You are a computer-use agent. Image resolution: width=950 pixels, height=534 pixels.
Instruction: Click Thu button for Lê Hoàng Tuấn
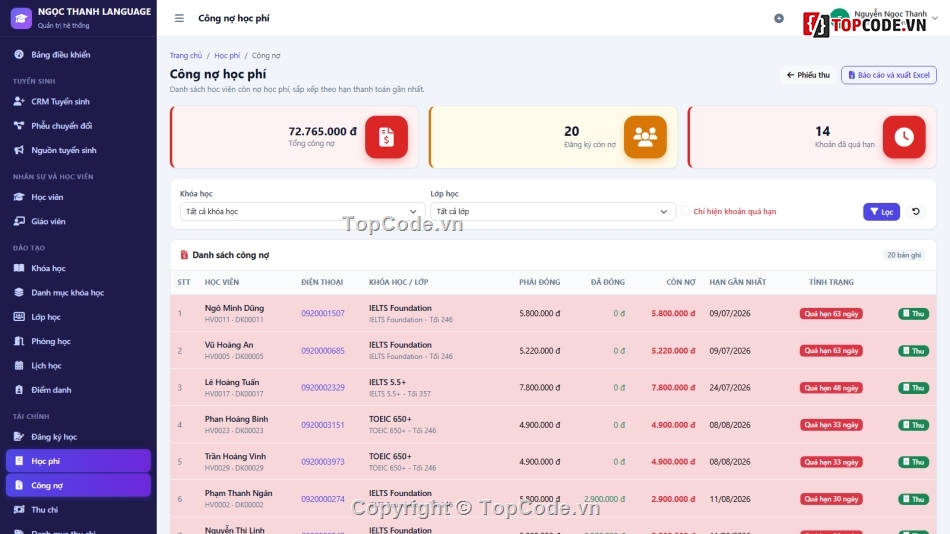(x=914, y=387)
